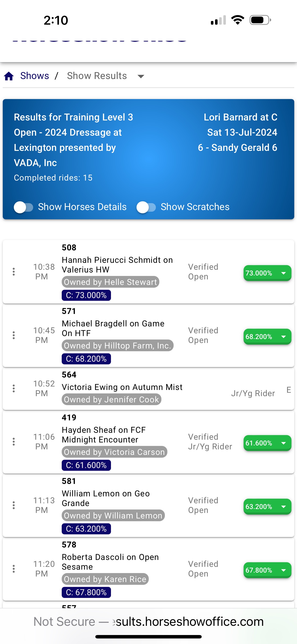Select the Owned by Hilltop Farm, Inc. chip
This screenshot has width=297, height=644.
tap(117, 345)
